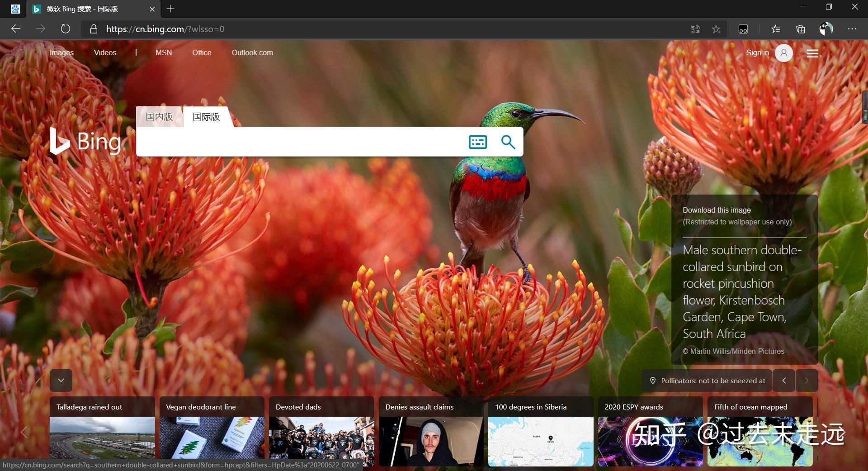
Task: Show the previous homepage image
Action: point(784,381)
